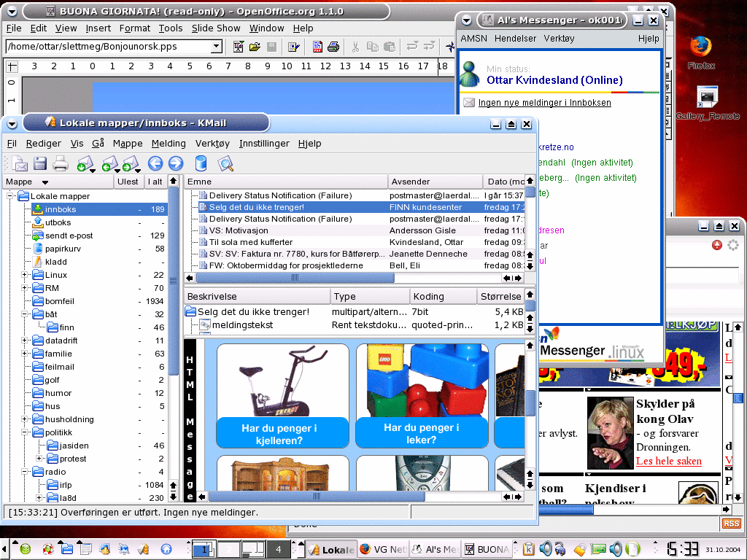Open the Slide Show menu
Screen dimensions: 747x560
[216, 28]
